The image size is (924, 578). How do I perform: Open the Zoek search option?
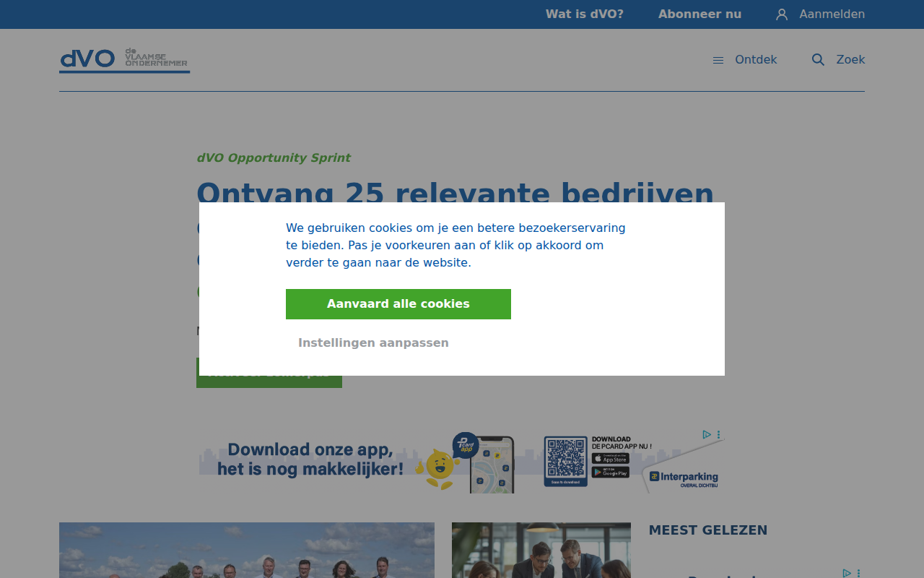pyautogui.click(x=850, y=60)
